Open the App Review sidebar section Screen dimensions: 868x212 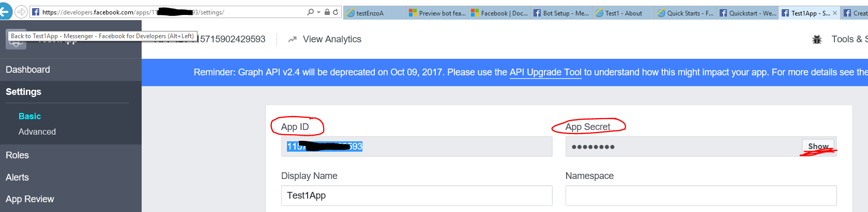click(x=30, y=199)
